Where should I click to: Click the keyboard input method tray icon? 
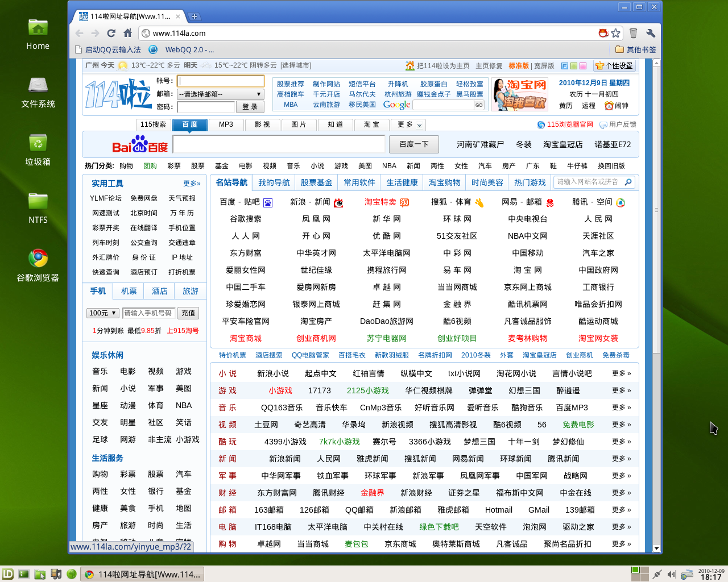[687, 574]
